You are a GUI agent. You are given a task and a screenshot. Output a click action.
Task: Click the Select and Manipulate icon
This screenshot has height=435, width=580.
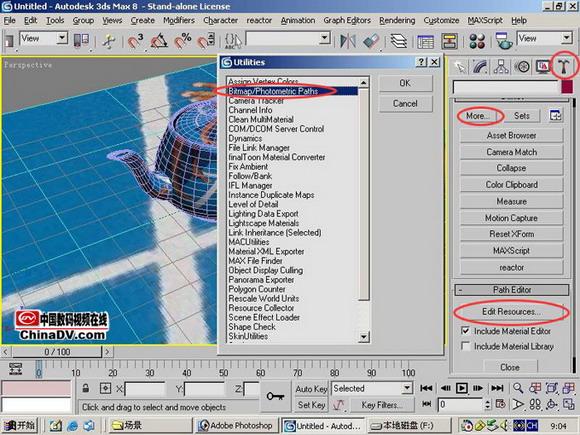pyautogui.click(x=109, y=41)
